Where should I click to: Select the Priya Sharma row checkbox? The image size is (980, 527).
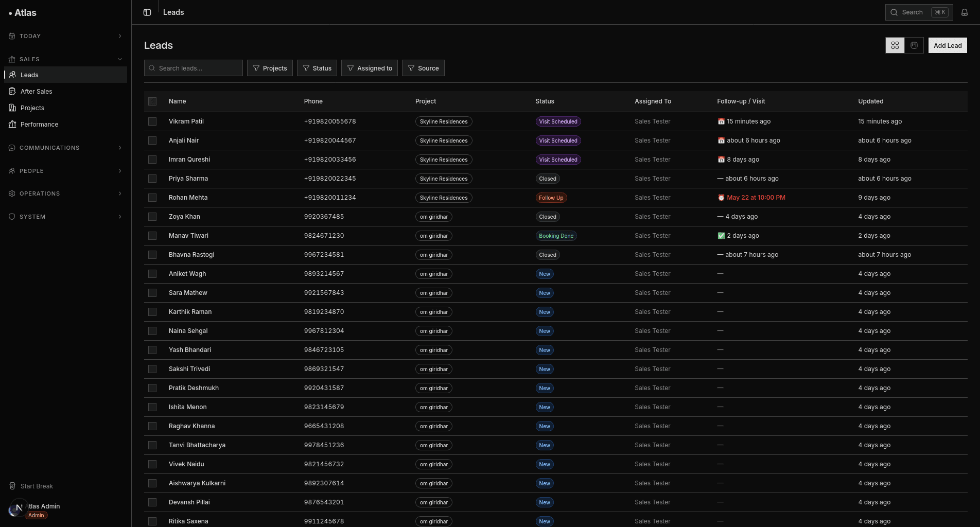point(152,179)
